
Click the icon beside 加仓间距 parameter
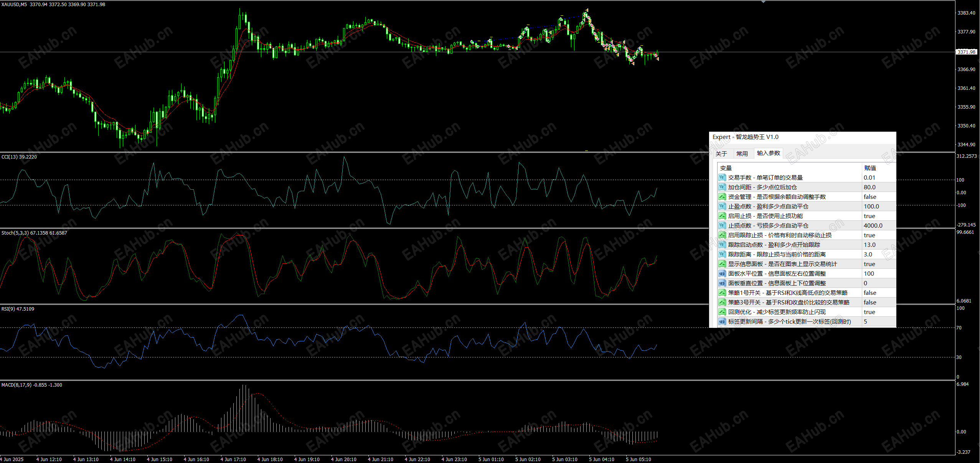pyautogui.click(x=722, y=187)
